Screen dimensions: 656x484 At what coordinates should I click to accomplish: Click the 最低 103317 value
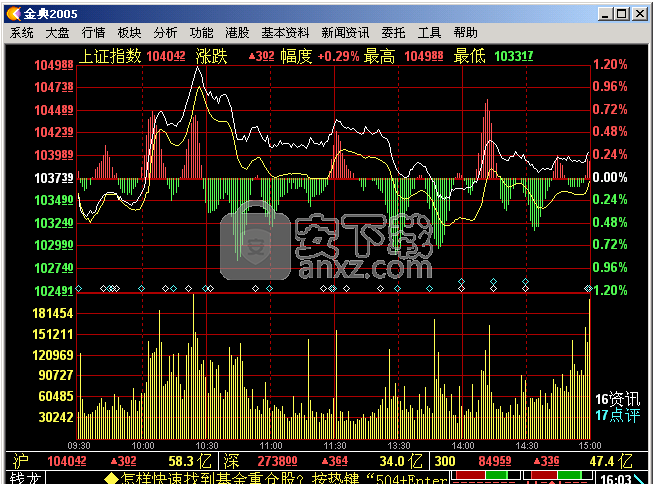(514, 56)
